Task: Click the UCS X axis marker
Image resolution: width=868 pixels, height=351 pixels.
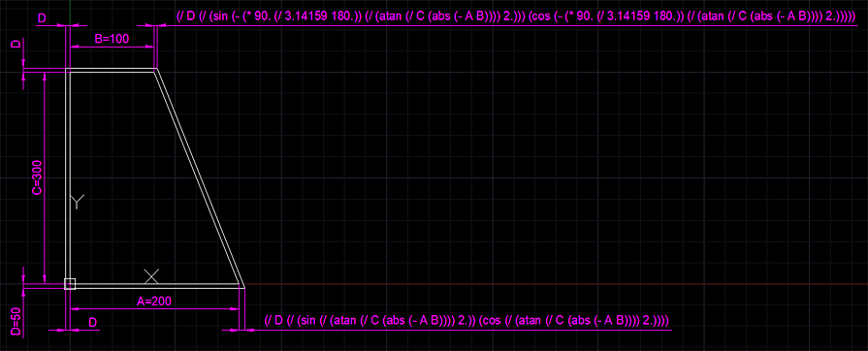Action: pyautogui.click(x=151, y=275)
